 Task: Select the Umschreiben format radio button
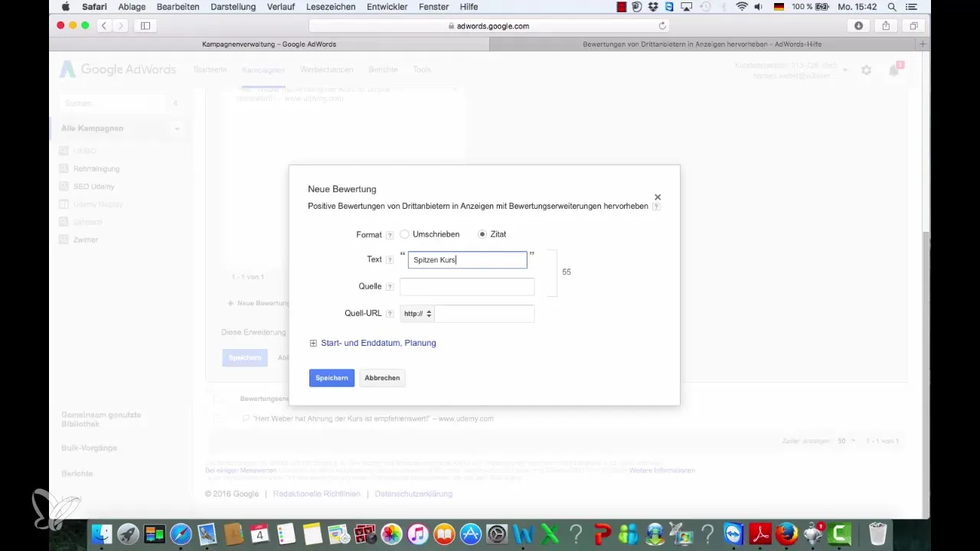point(404,234)
